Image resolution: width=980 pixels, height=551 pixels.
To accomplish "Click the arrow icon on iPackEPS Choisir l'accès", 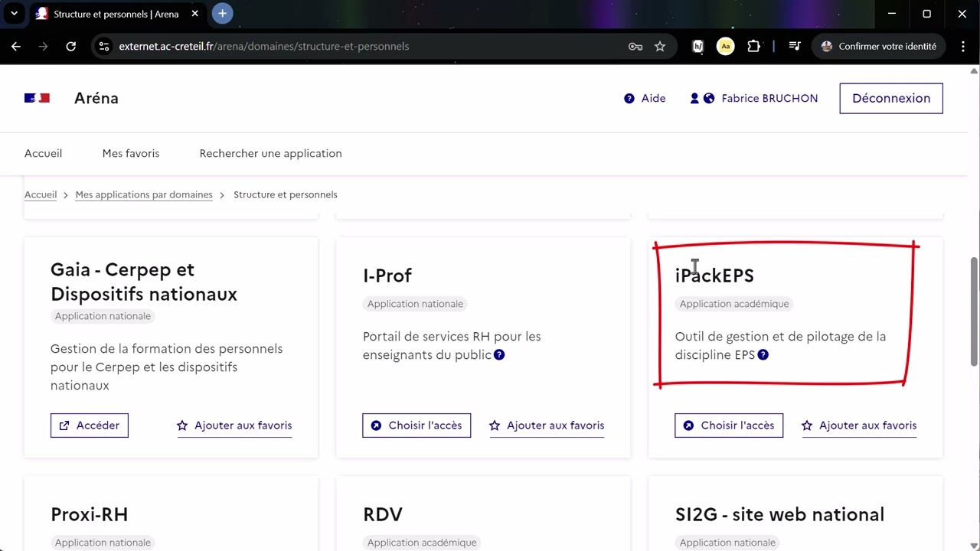I will click(x=688, y=425).
